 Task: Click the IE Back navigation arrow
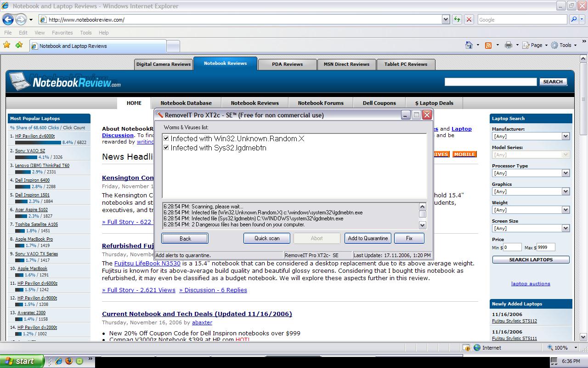tap(8, 19)
